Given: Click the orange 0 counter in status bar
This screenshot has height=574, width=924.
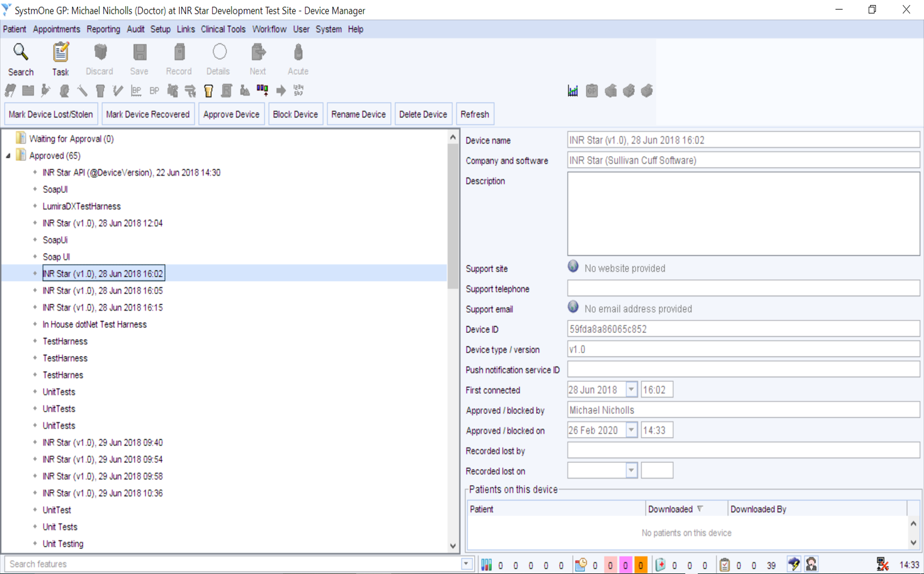Looking at the screenshot, I should pos(640,565).
